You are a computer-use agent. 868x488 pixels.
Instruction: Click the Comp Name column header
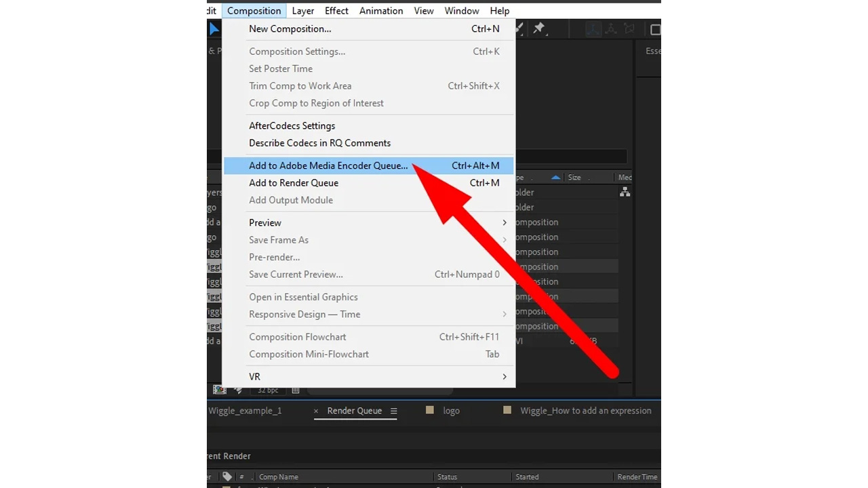click(278, 476)
